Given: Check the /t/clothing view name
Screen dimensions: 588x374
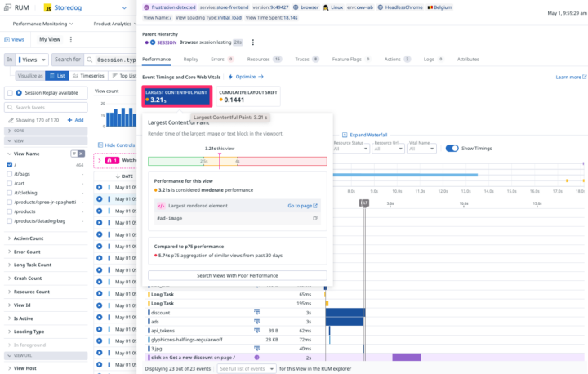Looking at the screenshot, I should 10,193.
